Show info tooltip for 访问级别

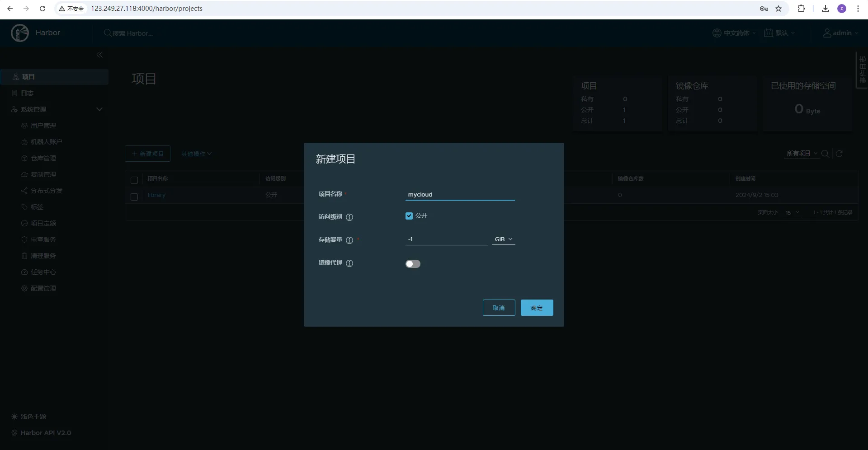point(349,217)
